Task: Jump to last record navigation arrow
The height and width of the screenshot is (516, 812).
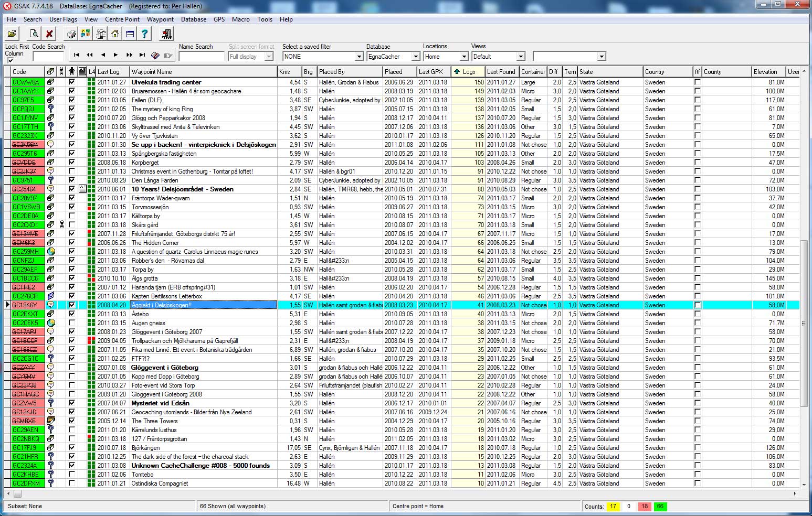Action: point(142,55)
